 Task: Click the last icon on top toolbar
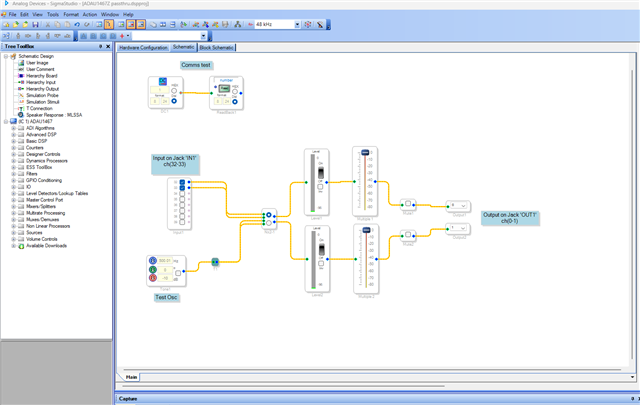coord(320,24)
